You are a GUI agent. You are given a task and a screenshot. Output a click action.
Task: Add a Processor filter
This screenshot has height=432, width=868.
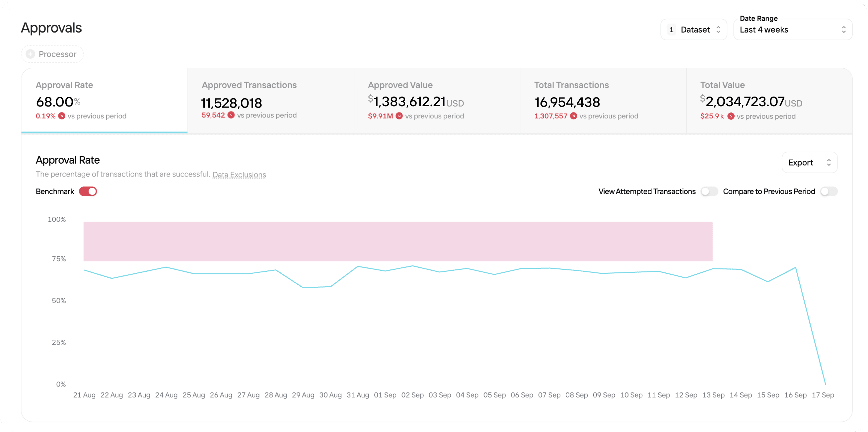pos(52,54)
